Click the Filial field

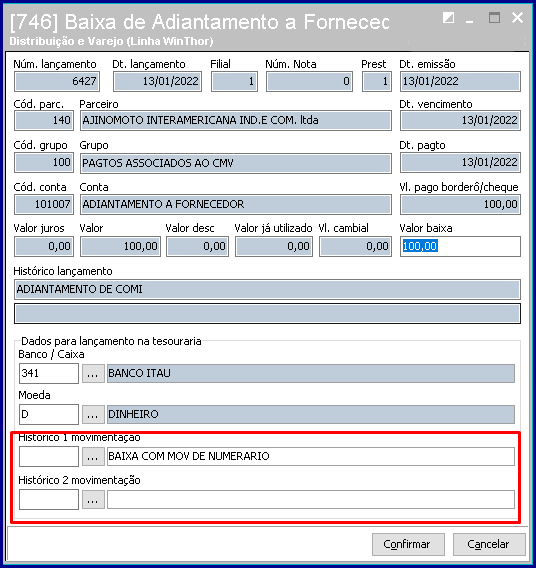(234, 81)
